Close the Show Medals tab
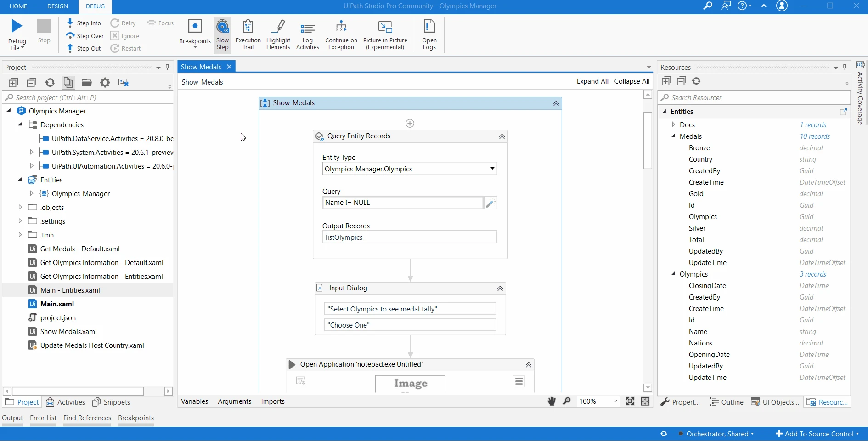The height and width of the screenshot is (441, 868). coord(229,67)
